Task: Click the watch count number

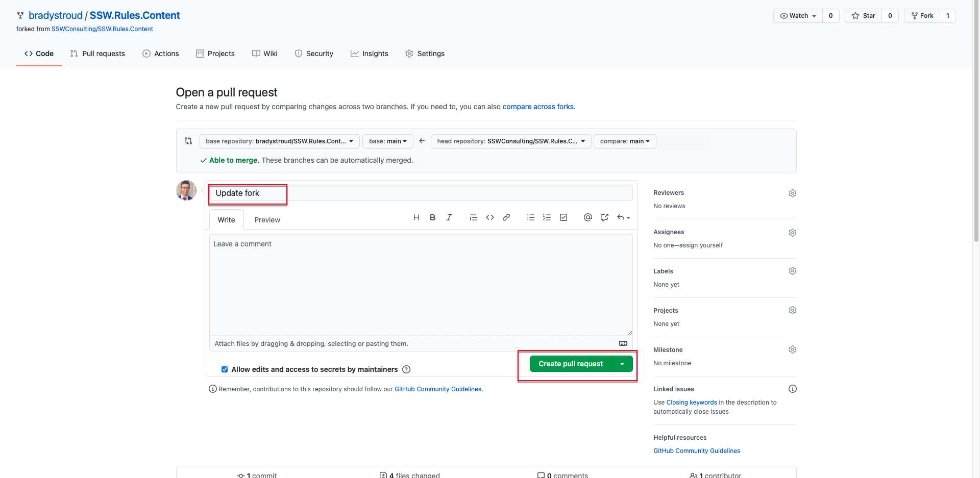Action: [831, 16]
